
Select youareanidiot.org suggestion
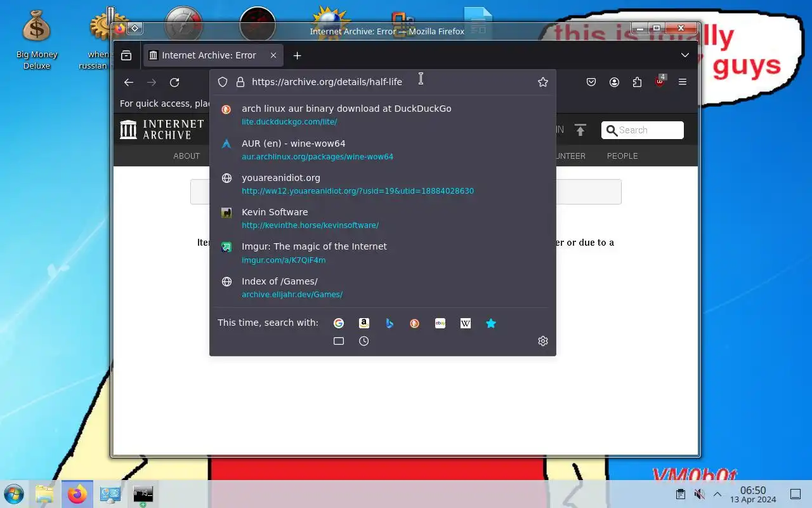click(383, 184)
